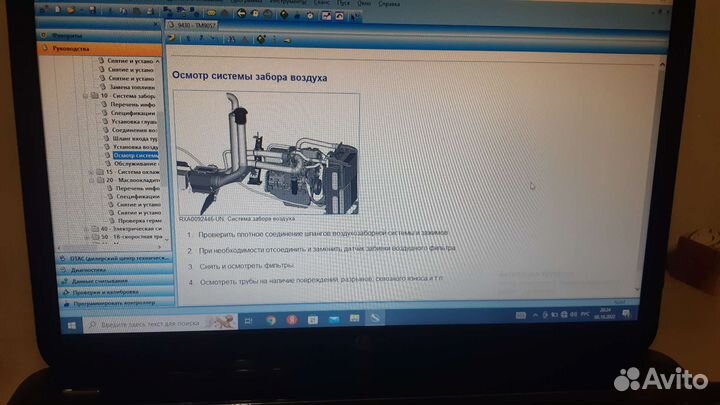720x405 pixels.
Task: Open the Окно menu
Action: pyautogui.click(x=364, y=3)
